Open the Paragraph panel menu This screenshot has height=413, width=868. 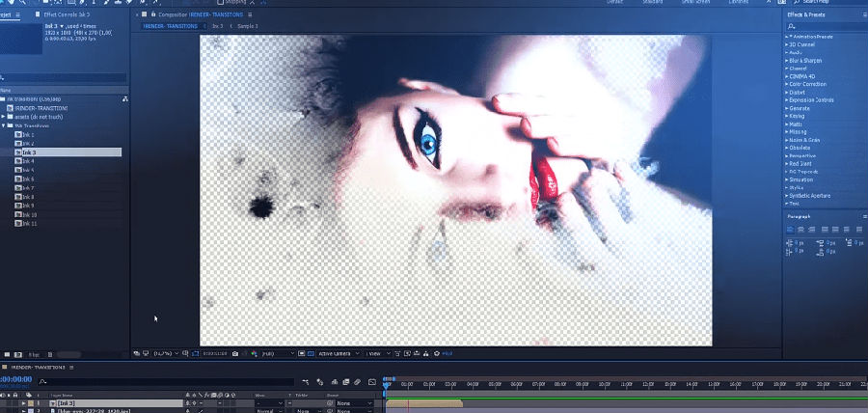click(x=864, y=216)
